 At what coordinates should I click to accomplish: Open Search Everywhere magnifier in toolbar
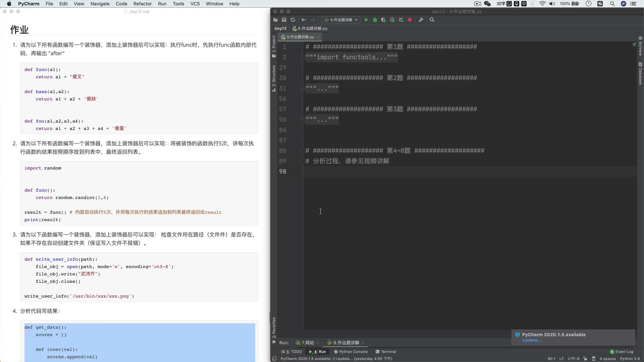[432, 20]
